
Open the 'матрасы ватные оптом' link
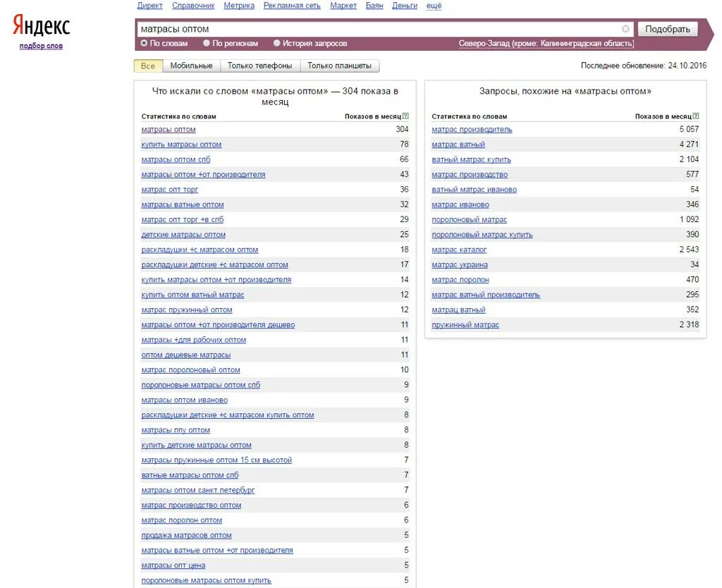point(183,204)
